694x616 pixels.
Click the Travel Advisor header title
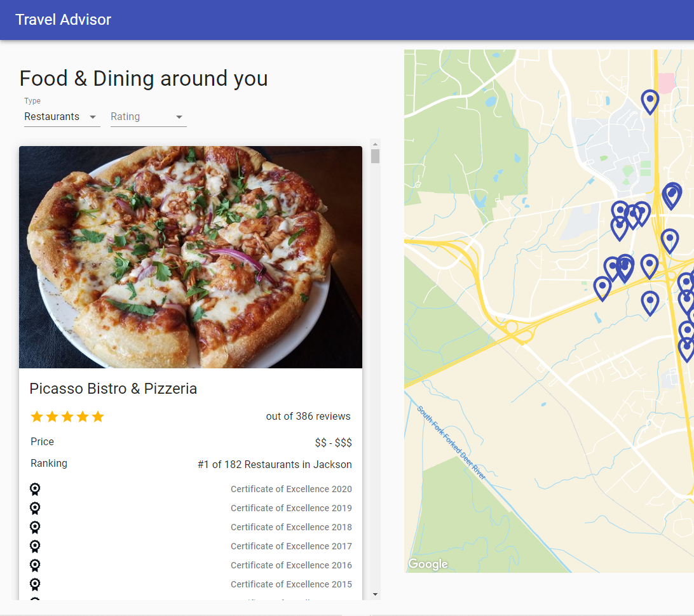(x=63, y=20)
